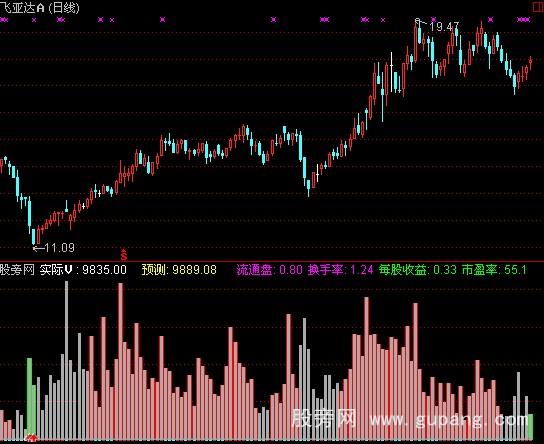Image resolution: width=544 pixels, height=444 pixels.
Task: Select the 飞亚达A stock title
Action: pos(23,7)
